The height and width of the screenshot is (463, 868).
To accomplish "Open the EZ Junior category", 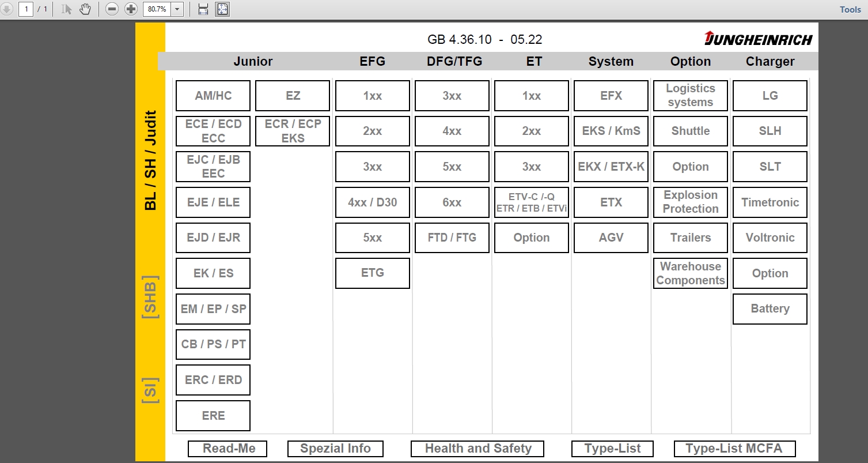I will [293, 96].
